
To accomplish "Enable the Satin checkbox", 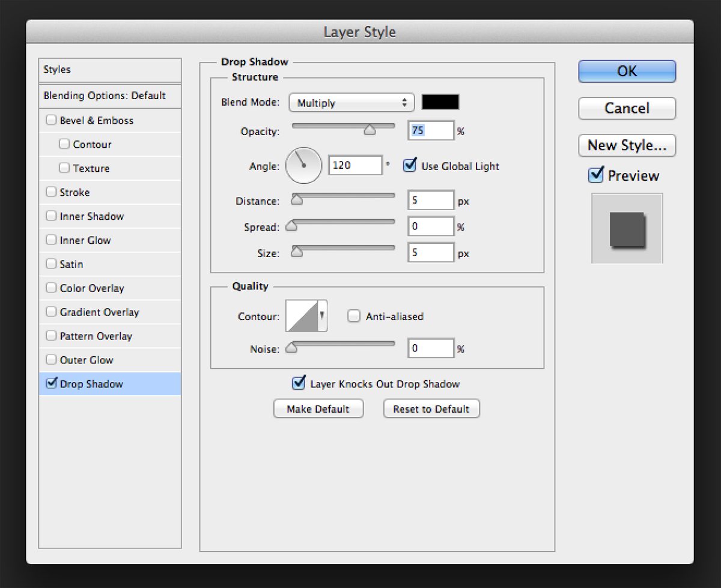I will coord(51,264).
